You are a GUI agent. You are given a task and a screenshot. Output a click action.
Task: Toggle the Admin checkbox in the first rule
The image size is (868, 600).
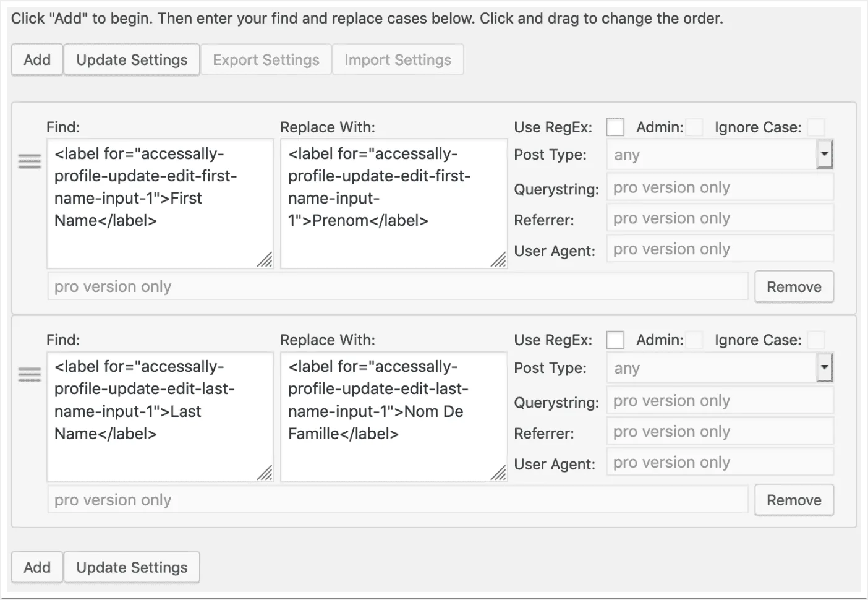click(x=694, y=127)
